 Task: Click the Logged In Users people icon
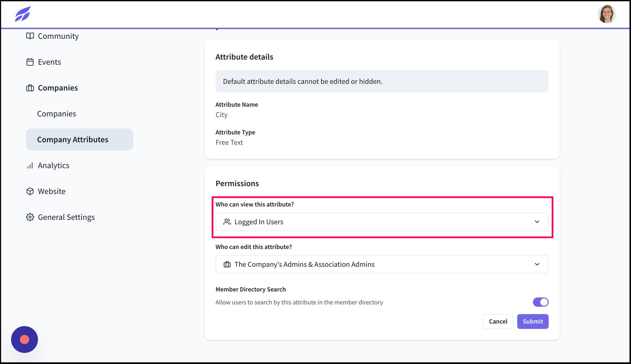click(227, 222)
